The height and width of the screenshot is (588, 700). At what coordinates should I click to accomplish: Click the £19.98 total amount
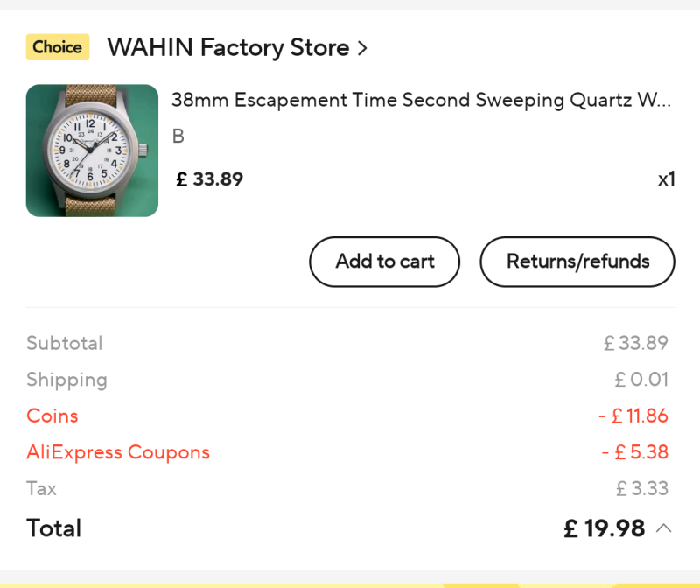[604, 528]
